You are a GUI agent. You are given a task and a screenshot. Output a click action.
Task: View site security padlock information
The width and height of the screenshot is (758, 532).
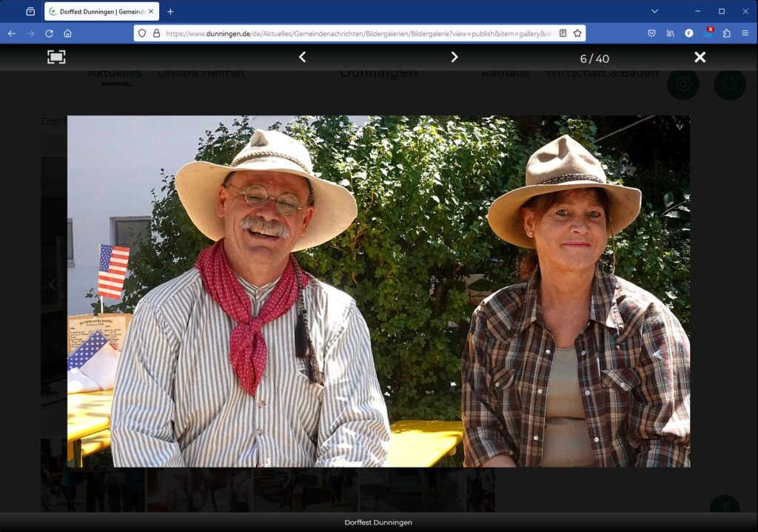(156, 33)
